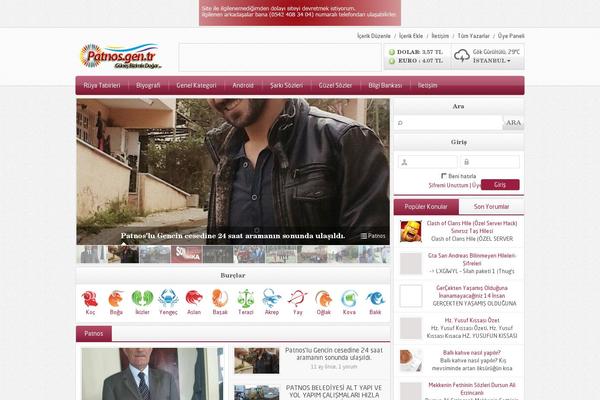The width and height of the screenshot is (600, 400).
Task: Open the Ballı kahve nasıl yapılır article
Action: pyautogui.click(x=472, y=353)
